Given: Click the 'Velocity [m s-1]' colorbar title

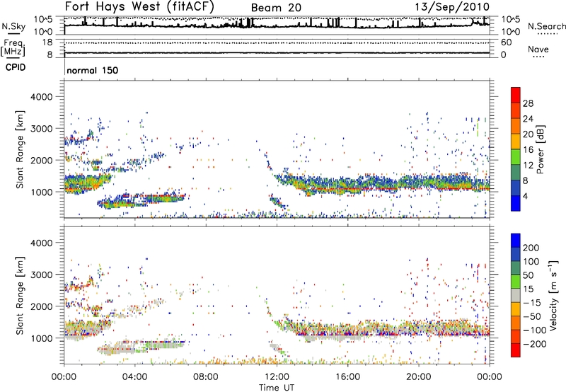Looking at the screenshot, I should [553, 296].
